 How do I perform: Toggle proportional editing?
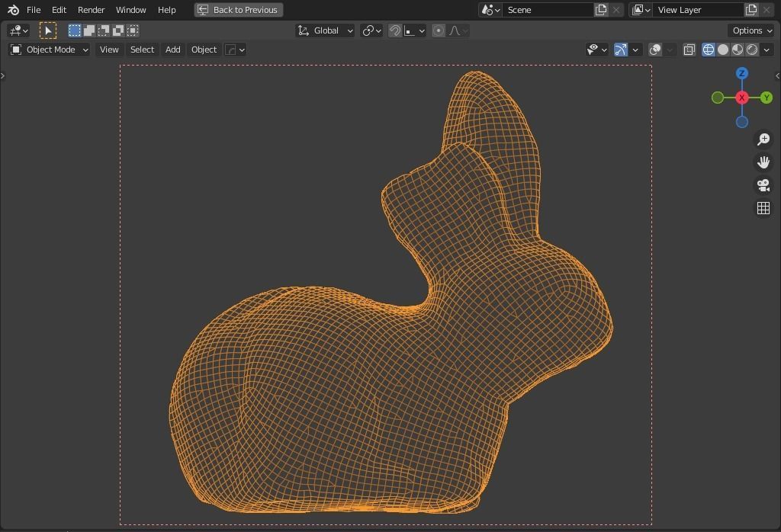point(439,30)
